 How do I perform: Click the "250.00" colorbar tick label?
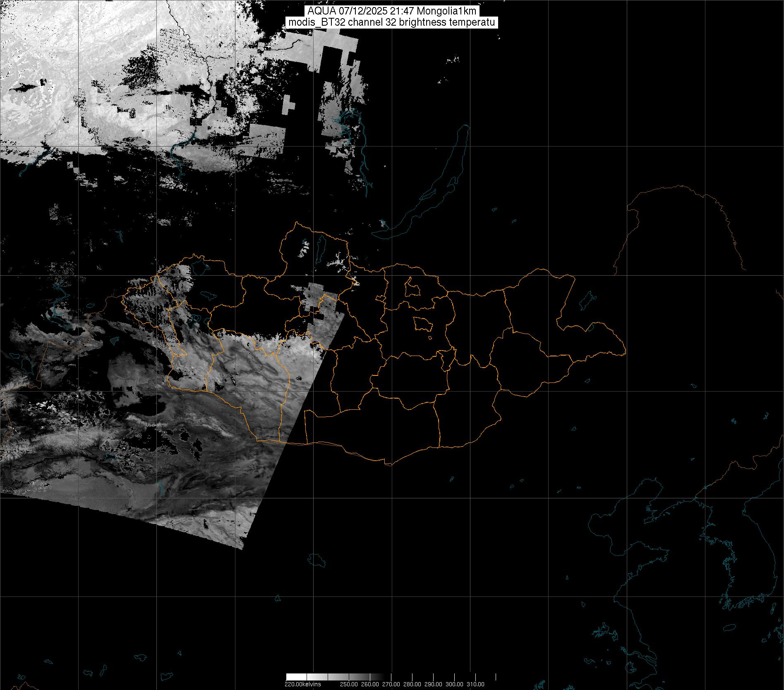350,684
